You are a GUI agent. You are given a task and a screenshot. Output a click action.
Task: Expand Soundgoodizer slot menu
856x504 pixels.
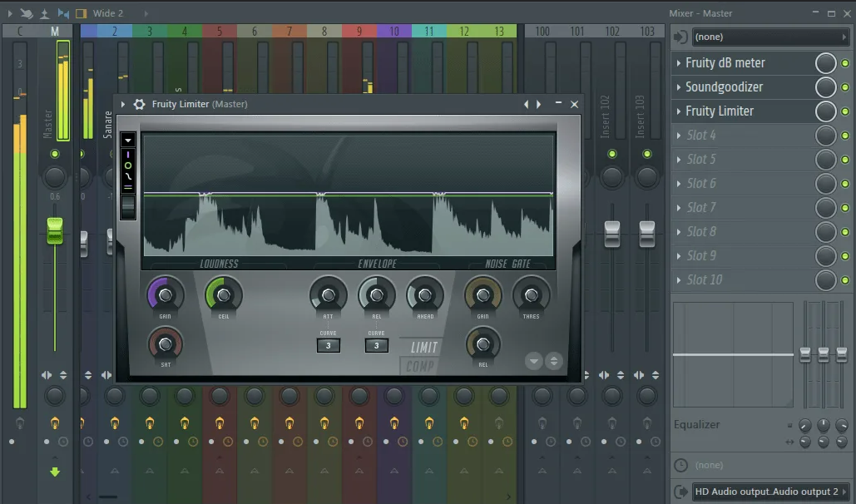click(x=679, y=87)
